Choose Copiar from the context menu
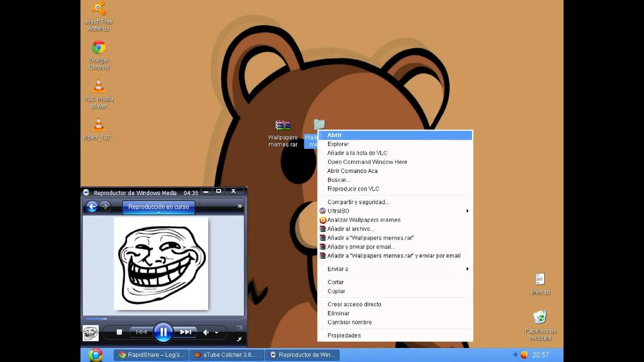Screen dimensions: 644x362 (x=395, y=292)
